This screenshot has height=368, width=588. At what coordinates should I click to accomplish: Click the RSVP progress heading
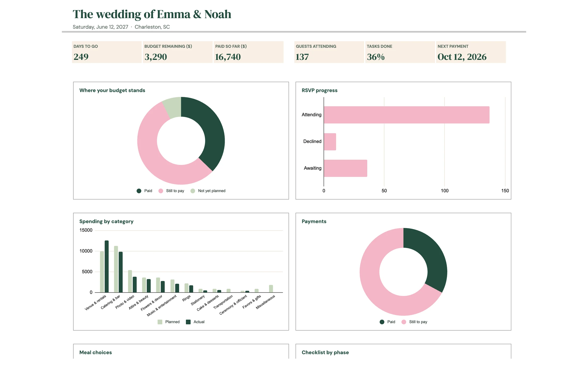point(319,90)
